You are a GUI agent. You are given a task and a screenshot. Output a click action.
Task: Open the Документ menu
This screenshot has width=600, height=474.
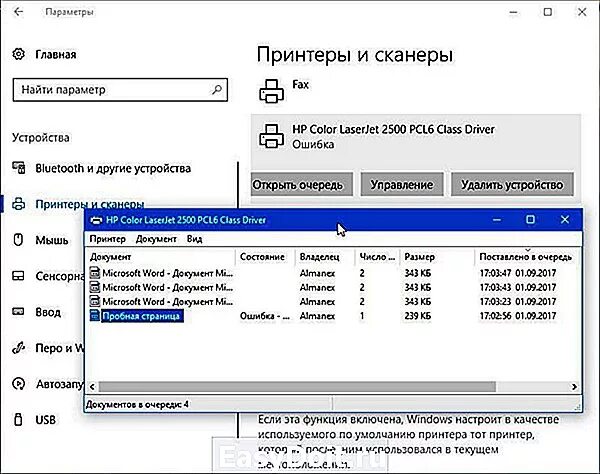coord(156,239)
